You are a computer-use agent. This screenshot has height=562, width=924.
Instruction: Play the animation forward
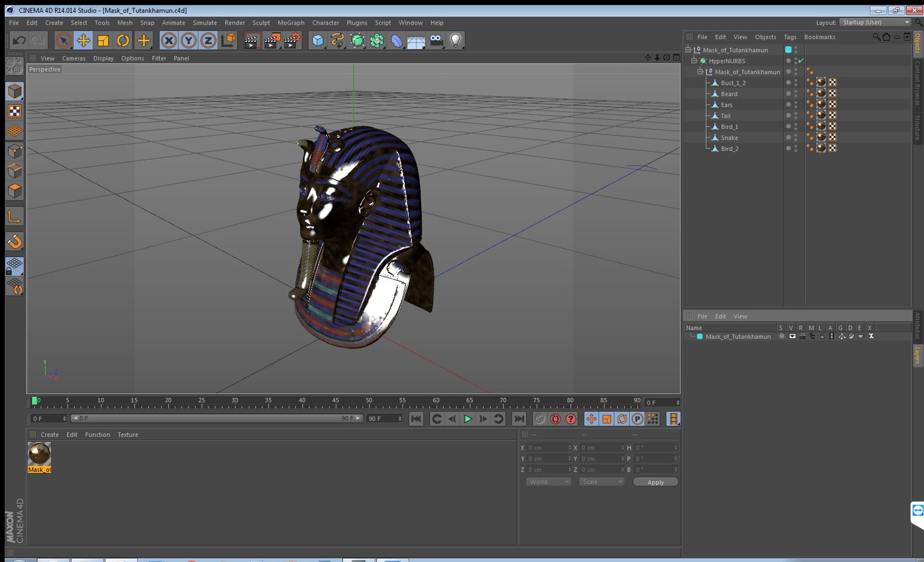(468, 418)
